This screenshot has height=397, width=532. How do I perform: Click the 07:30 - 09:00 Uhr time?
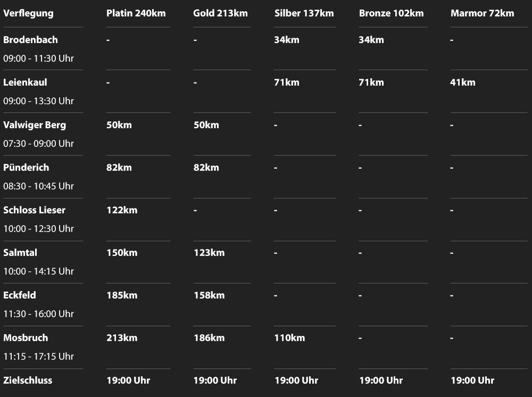point(38,144)
